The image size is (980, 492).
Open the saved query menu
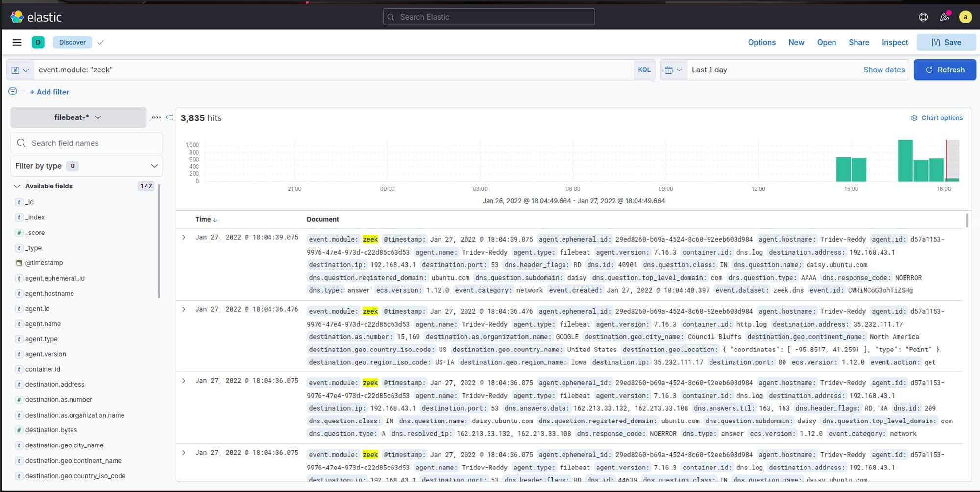(20, 70)
